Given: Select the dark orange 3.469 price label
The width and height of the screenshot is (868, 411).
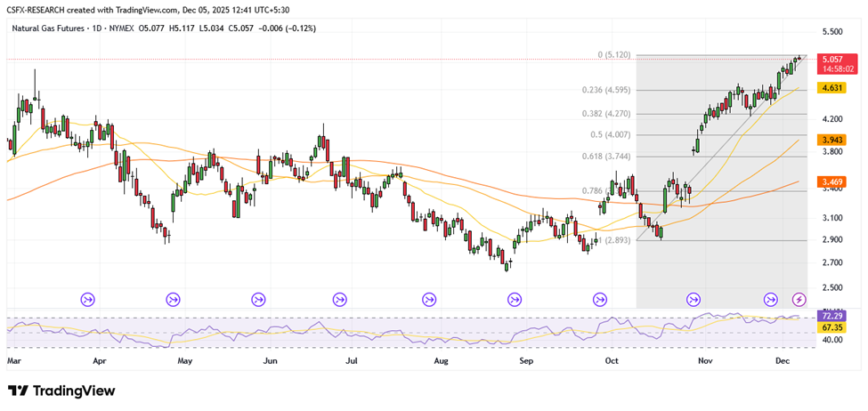Looking at the screenshot, I should click(x=832, y=182).
